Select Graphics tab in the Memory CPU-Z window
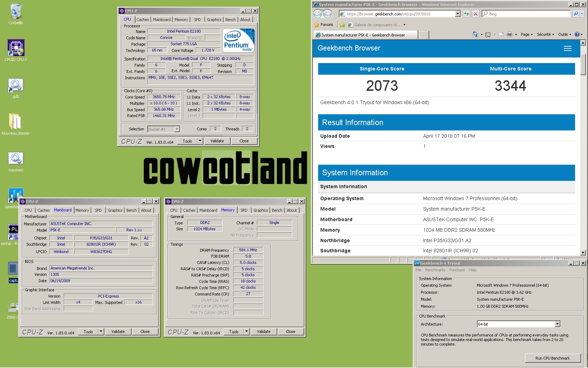Screen dimensions: 588x368 point(260,210)
